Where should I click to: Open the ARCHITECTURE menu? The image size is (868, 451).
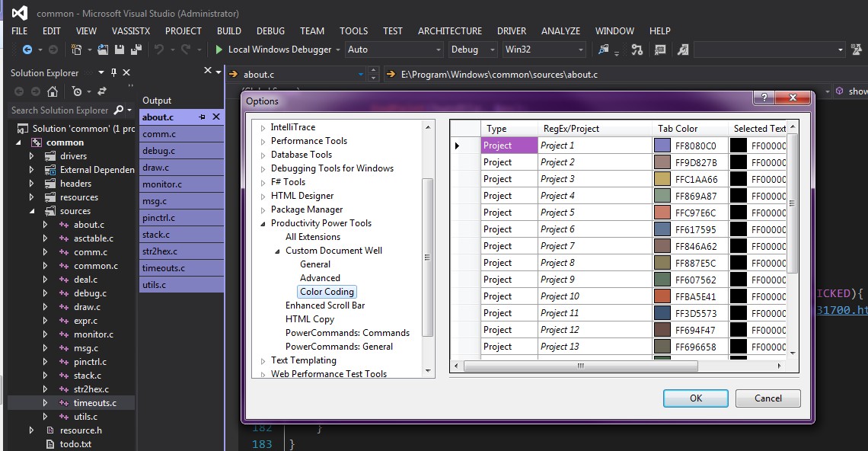click(450, 31)
